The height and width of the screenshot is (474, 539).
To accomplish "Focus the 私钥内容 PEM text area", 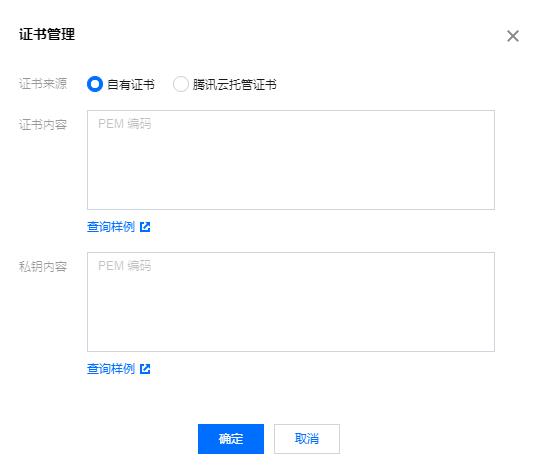I will point(291,302).
